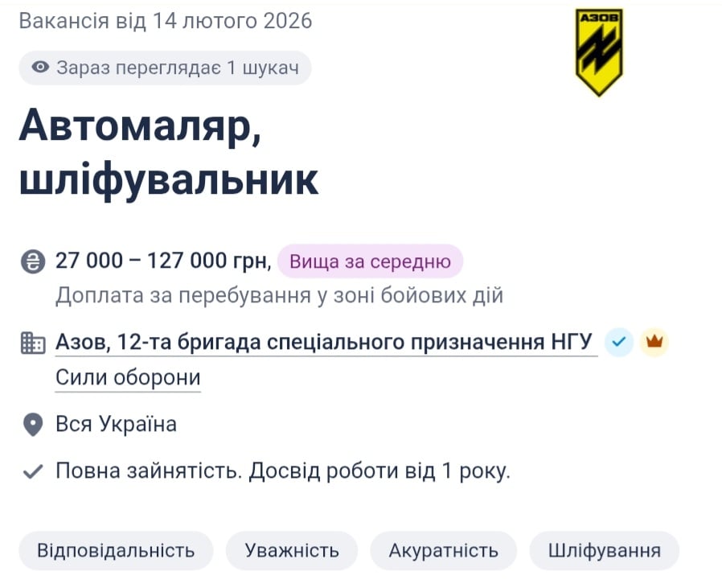Click the Зараз переглядає 1 шукач banner
Screen dimensions: 722x588
pos(165,68)
